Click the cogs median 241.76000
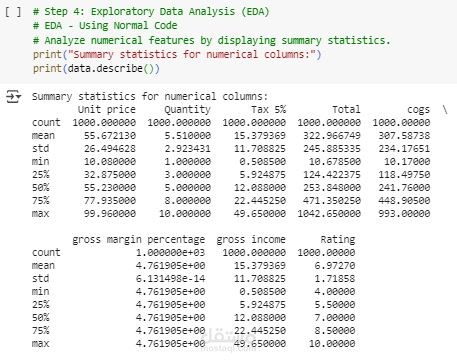457x360 pixels. pos(404,188)
